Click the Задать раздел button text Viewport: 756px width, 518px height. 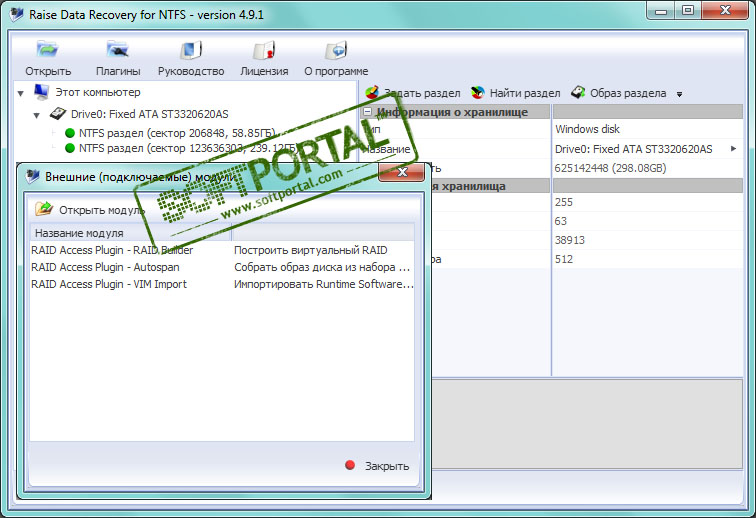tap(422, 93)
